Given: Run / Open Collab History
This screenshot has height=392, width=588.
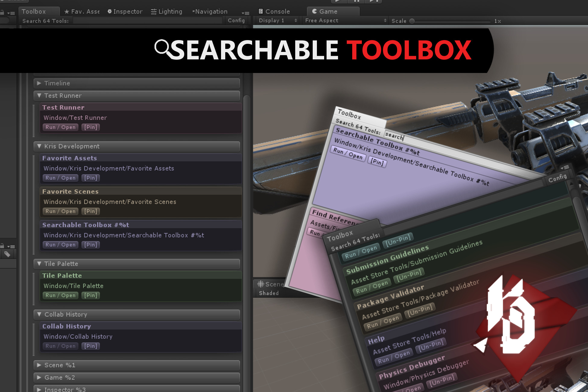Looking at the screenshot, I should pos(60,346).
